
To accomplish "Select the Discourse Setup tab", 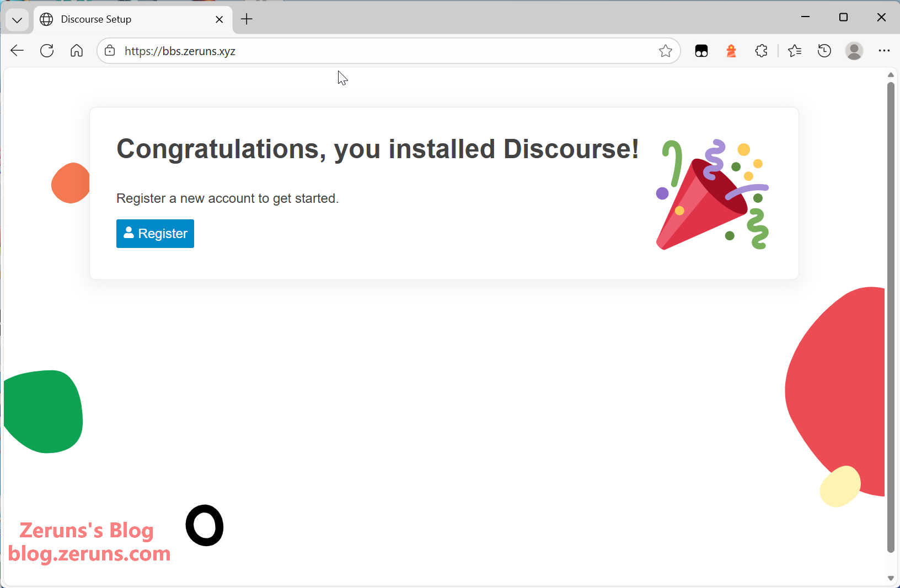I will (121, 19).
